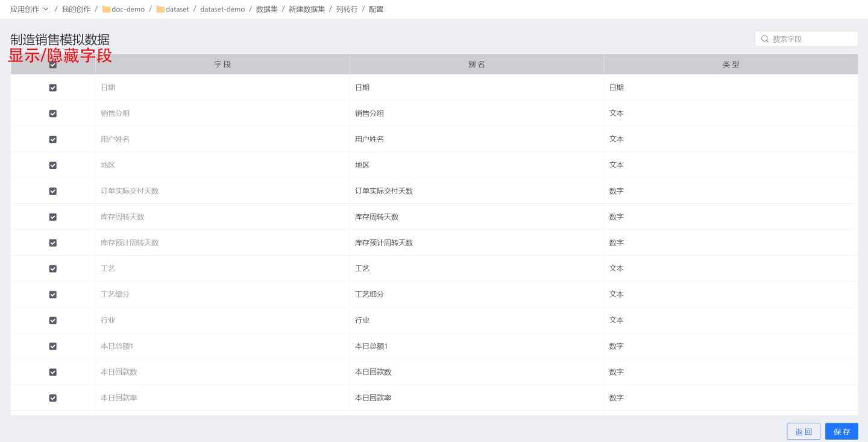Edit the 工艺细分 alias cell
The image size is (868, 442).
tap(476, 294)
